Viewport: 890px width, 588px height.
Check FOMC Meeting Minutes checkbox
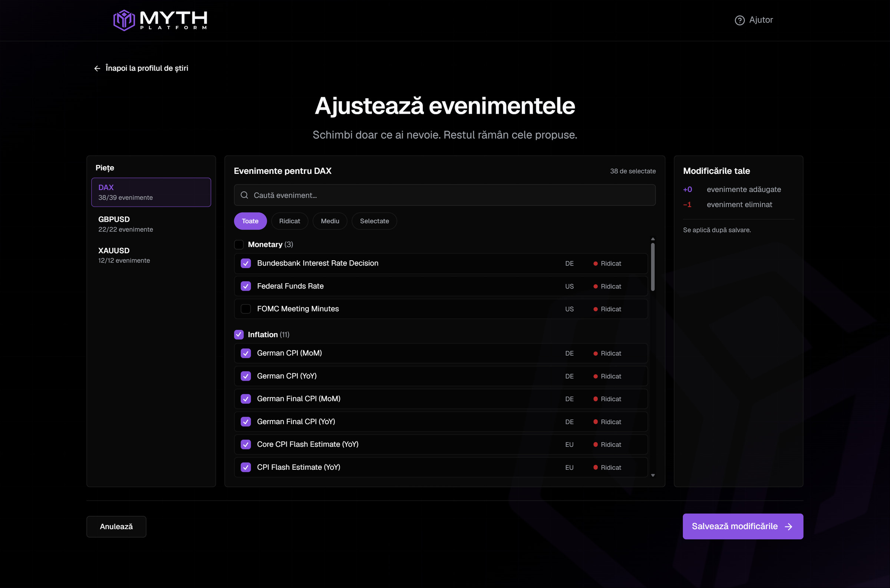coord(245,308)
